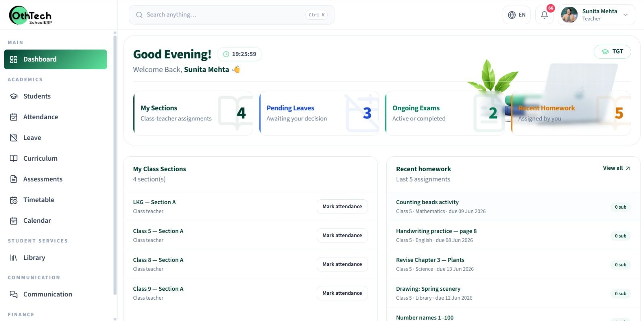Open the Ongoing Exams stat card
The height and width of the screenshot is (321, 644).
tap(445, 113)
